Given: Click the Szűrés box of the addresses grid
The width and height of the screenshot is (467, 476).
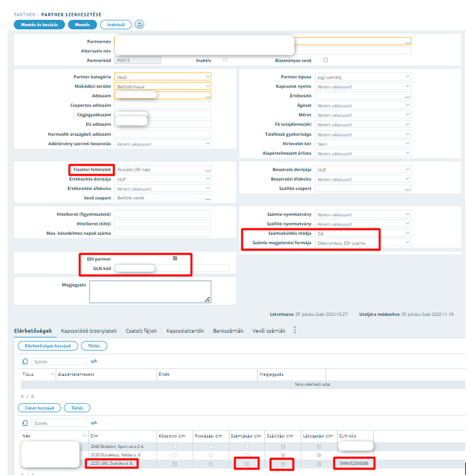Looking at the screenshot, I should [x=59, y=423].
